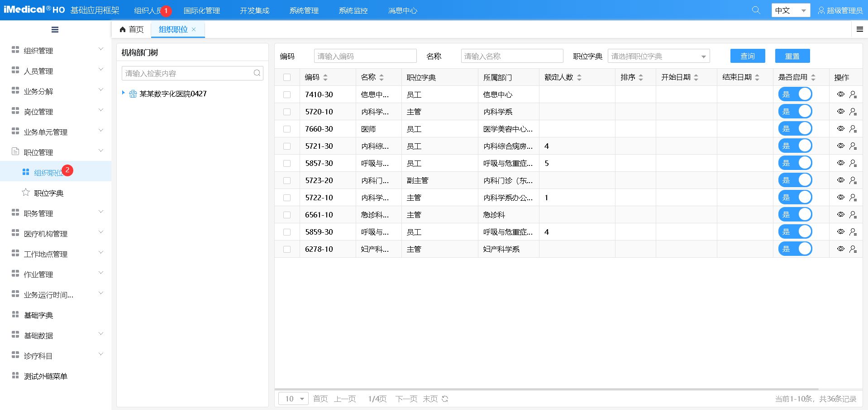Open the 系统管理 top menu
The height and width of the screenshot is (410, 868).
click(304, 10)
